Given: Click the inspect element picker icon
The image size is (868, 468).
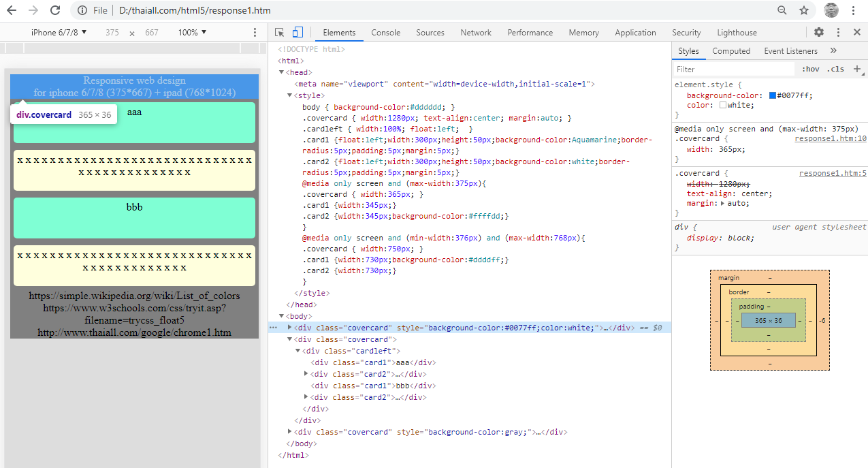Looking at the screenshot, I should (279, 32).
